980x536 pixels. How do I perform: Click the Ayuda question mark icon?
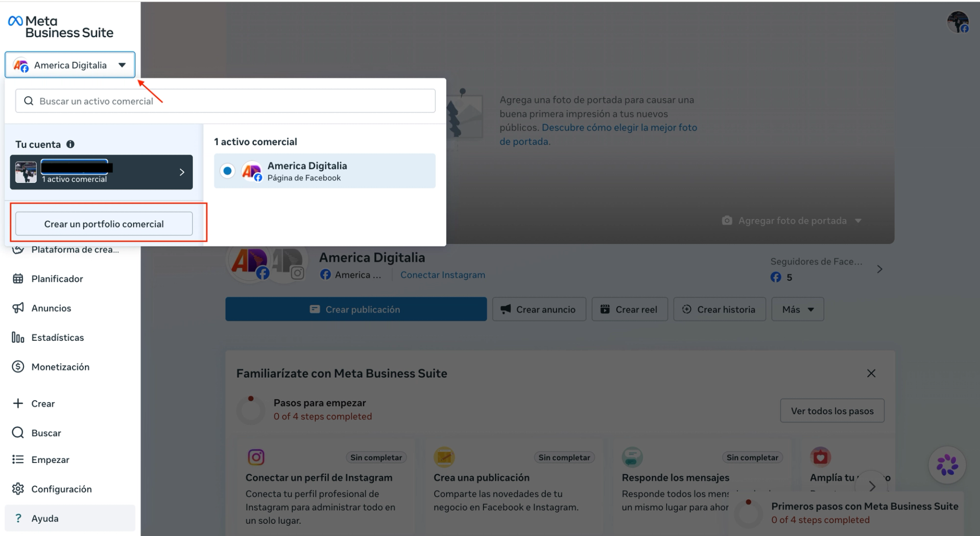[x=18, y=518]
